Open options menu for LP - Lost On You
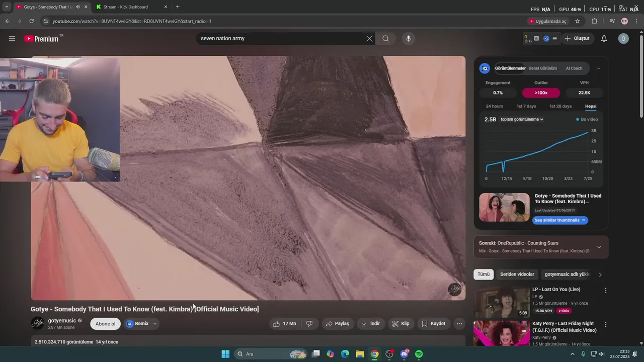The image size is (644, 362). click(x=605, y=290)
